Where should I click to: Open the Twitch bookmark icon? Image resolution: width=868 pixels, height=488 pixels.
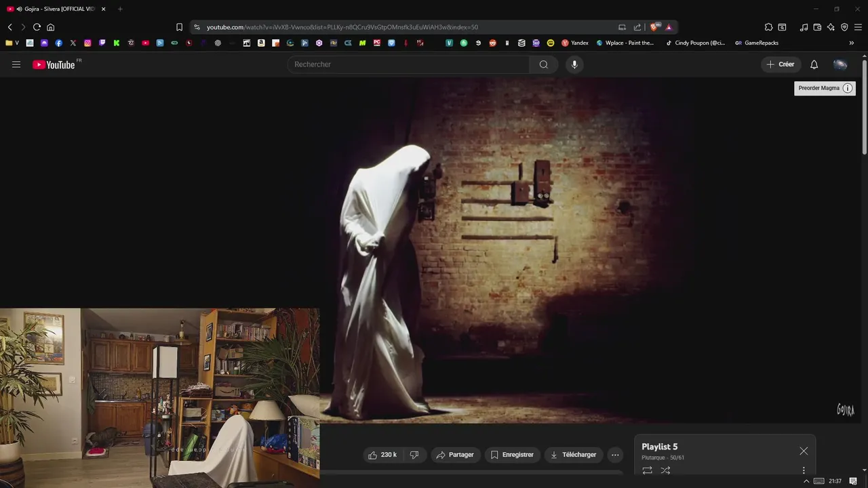(102, 43)
